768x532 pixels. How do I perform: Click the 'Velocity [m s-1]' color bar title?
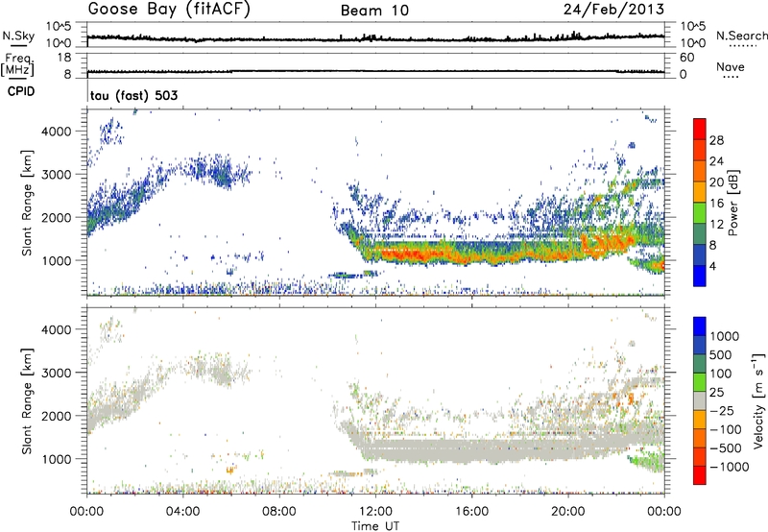click(758, 400)
